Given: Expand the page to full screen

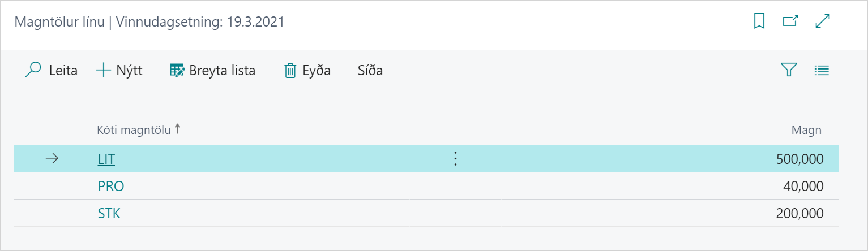Looking at the screenshot, I should [x=822, y=21].
